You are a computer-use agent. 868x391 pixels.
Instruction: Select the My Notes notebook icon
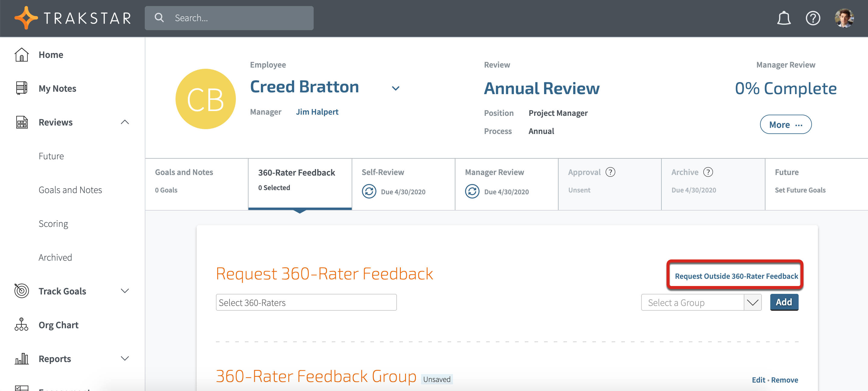coord(22,88)
